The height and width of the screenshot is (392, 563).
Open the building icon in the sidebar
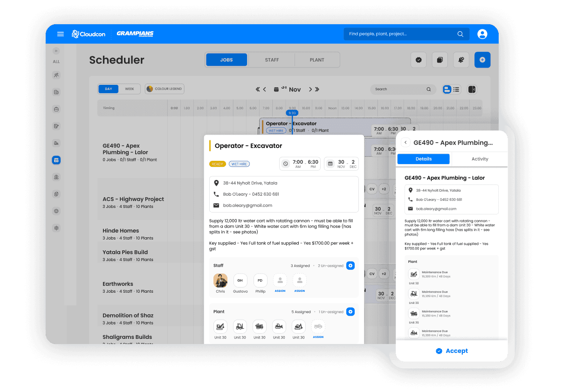[56, 92]
